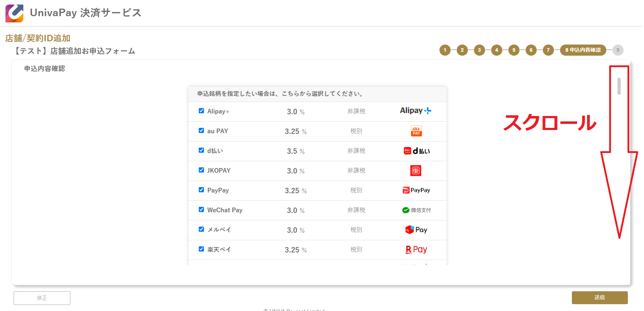Click the UnivaPay 決済サービス header title
This screenshot has height=311, width=644.
point(85,13)
